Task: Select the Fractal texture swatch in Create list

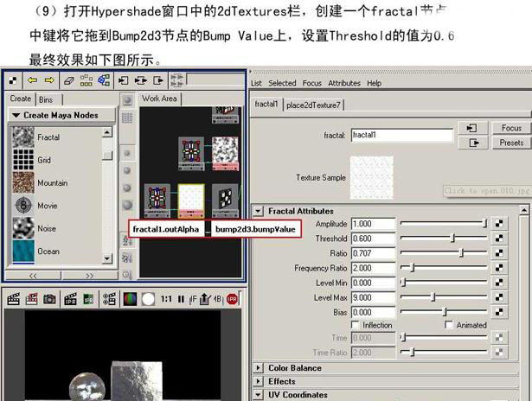Action: pos(23,137)
